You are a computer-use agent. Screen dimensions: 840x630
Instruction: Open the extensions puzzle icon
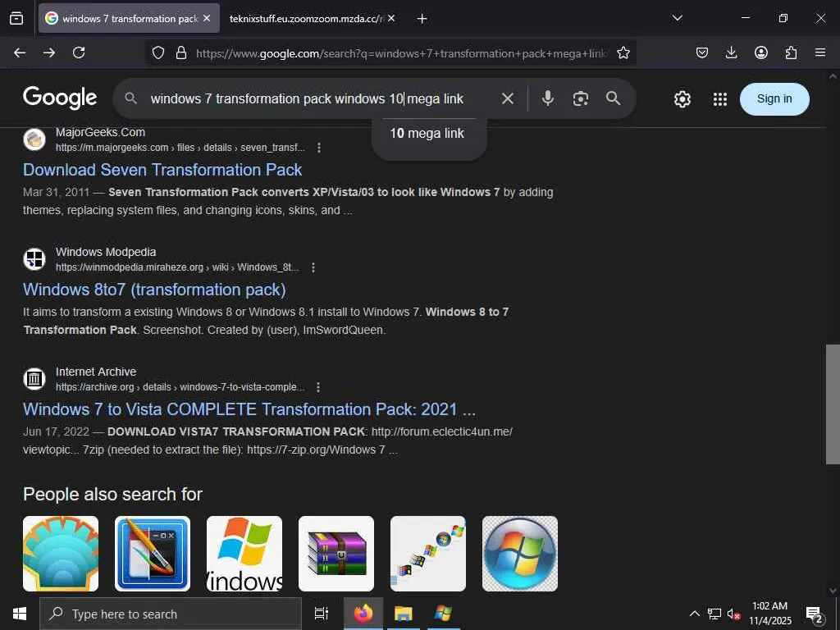(791, 52)
